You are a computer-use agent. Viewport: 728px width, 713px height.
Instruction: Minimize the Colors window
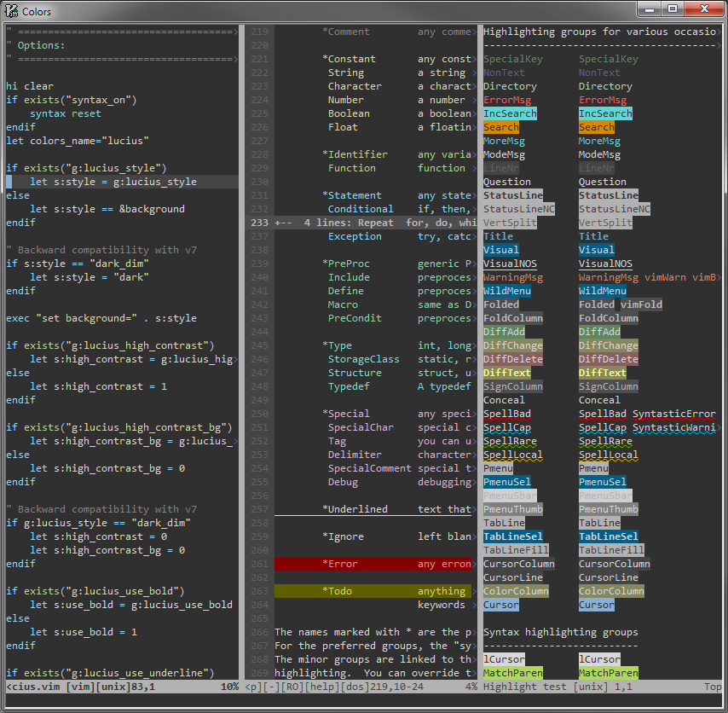tap(649, 9)
